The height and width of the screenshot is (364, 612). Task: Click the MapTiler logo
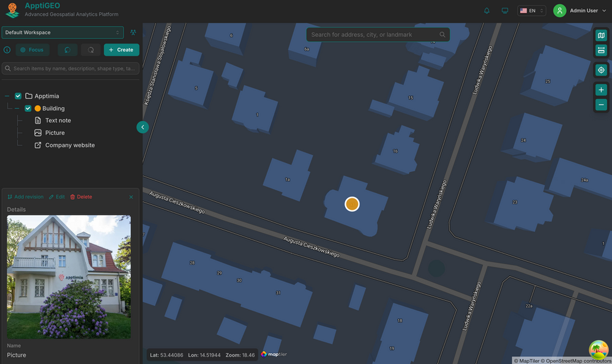click(274, 354)
